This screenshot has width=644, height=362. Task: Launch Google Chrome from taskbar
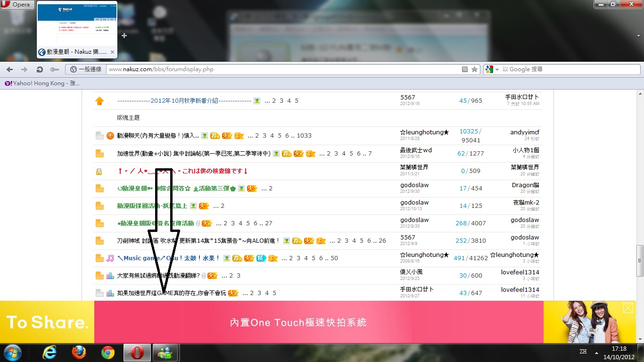[108, 353]
